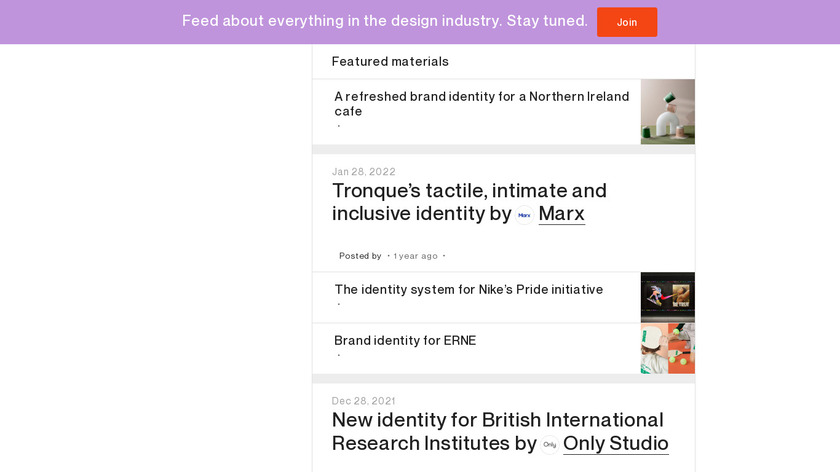Open the Marx studio link
Image resolution: width=840 pixels, height=472 pixels.
(561, 214)
